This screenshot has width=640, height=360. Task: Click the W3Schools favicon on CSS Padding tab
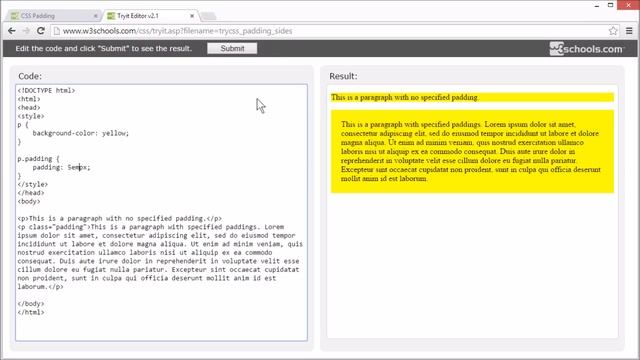click(x=15, y=16)
